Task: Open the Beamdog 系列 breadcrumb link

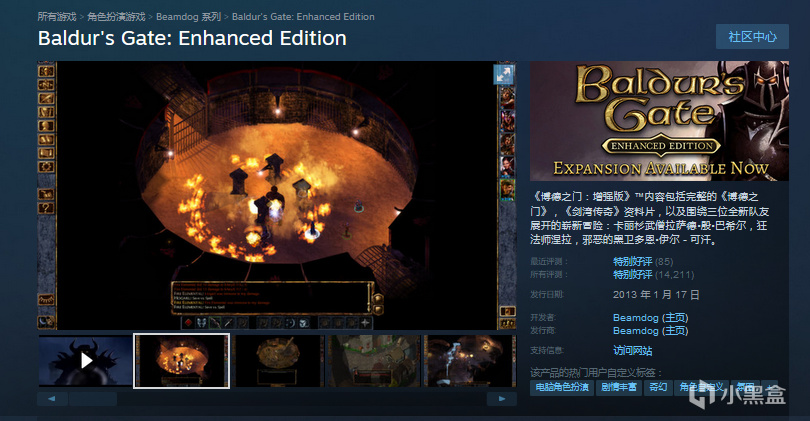Action: click(x=189, y=17)
